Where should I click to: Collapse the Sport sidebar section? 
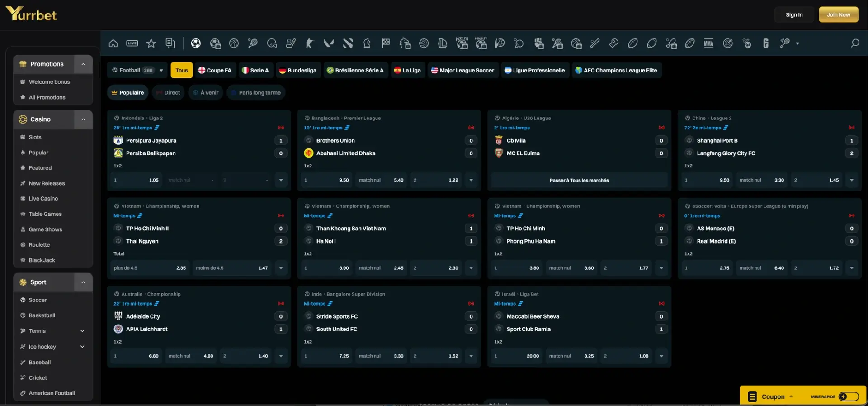pos(83,282)
